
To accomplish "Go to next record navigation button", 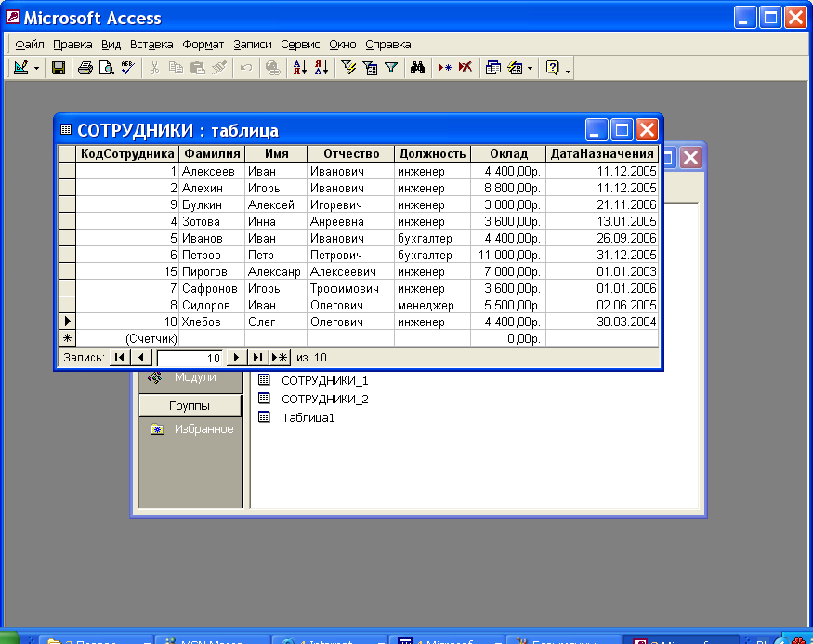I will point(236,357).
